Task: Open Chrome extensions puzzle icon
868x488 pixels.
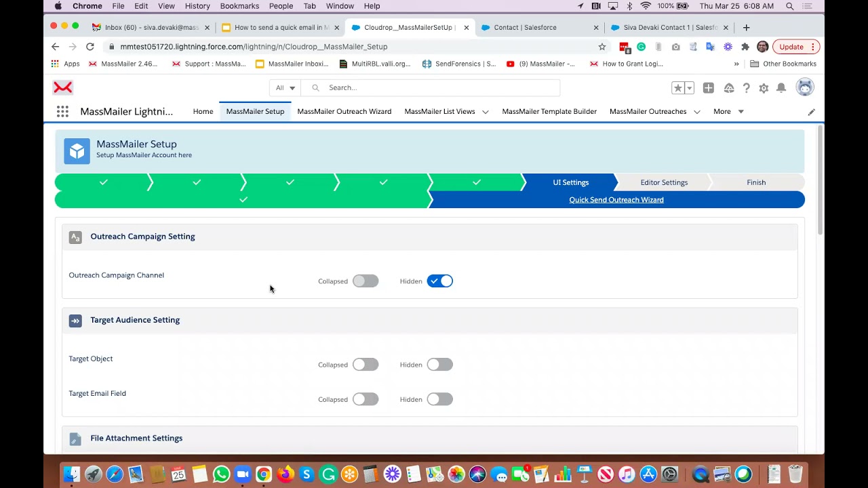Action: coord(745,47)
